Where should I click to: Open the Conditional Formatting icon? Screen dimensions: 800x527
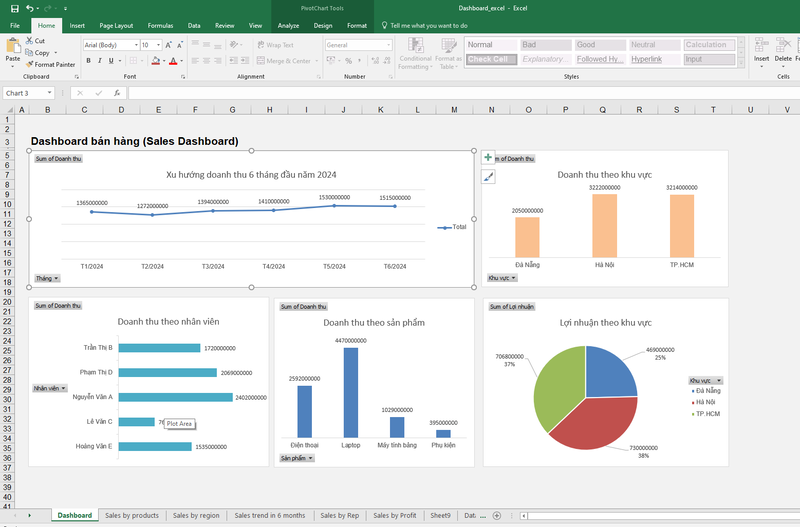415,54
